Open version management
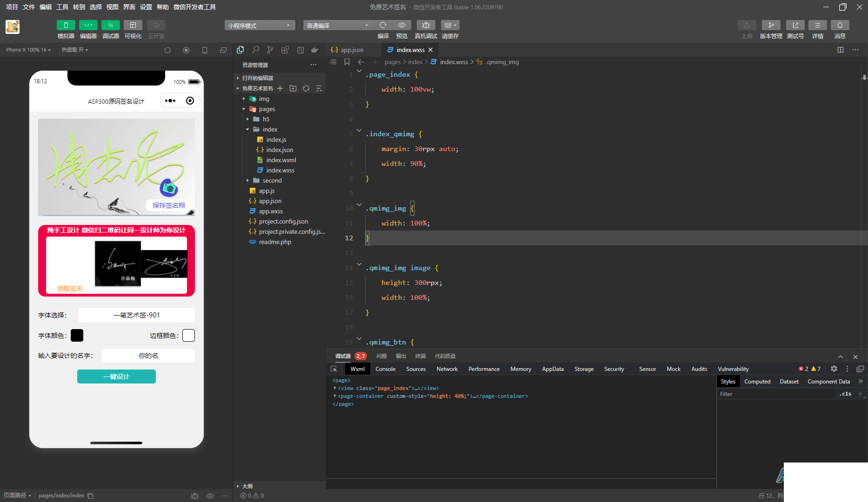The image size is (868, 502). click(771, 25)
